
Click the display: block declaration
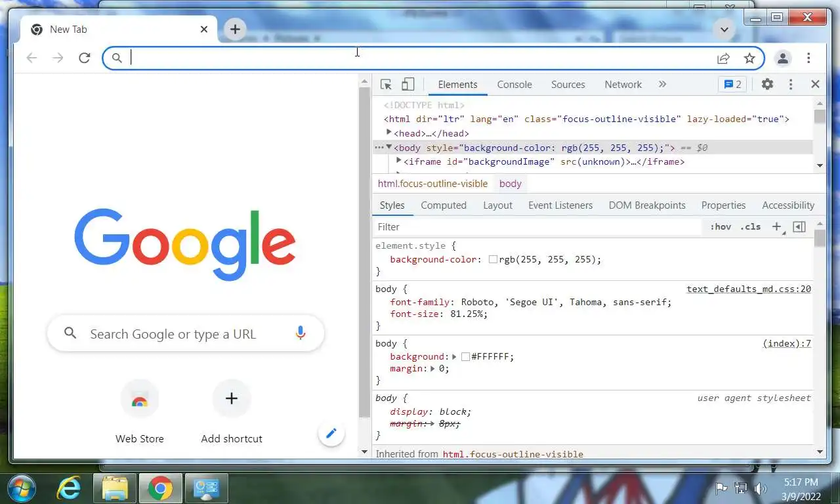[430, 412]
